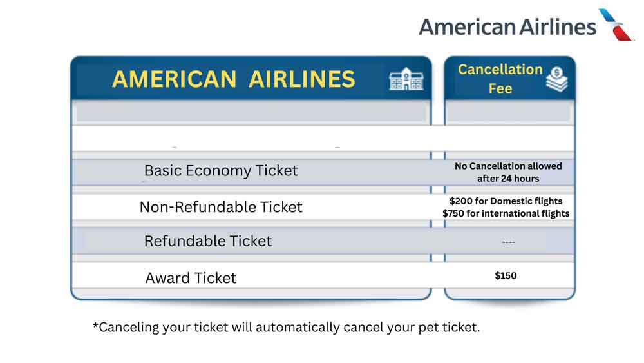Click the gray American Airlines wordmark logo
This screenshot has width=644, height=363.
pos(507,26)
